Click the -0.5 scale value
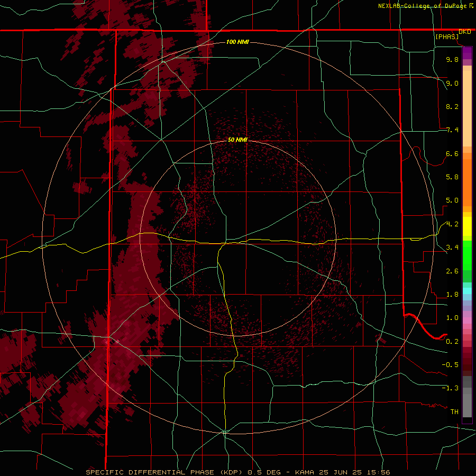 (450, 365)
